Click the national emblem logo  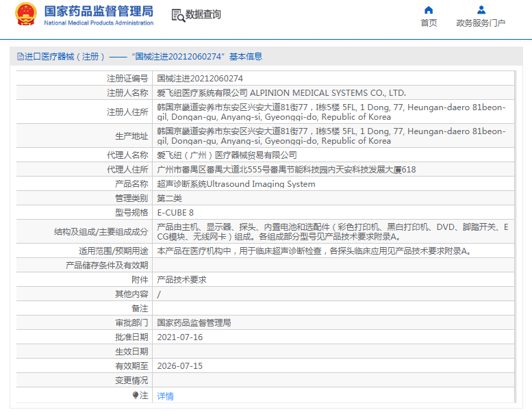pyautogui.click(x=26, y=14)
